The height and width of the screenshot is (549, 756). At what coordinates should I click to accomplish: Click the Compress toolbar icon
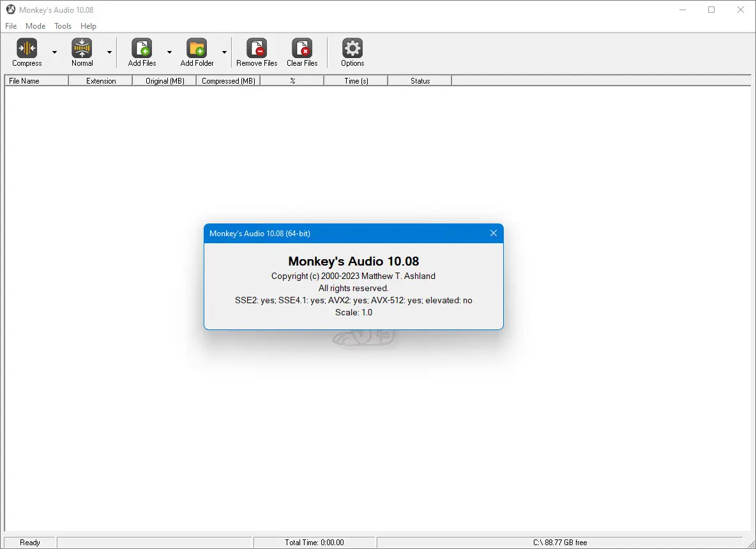(27, 49)
